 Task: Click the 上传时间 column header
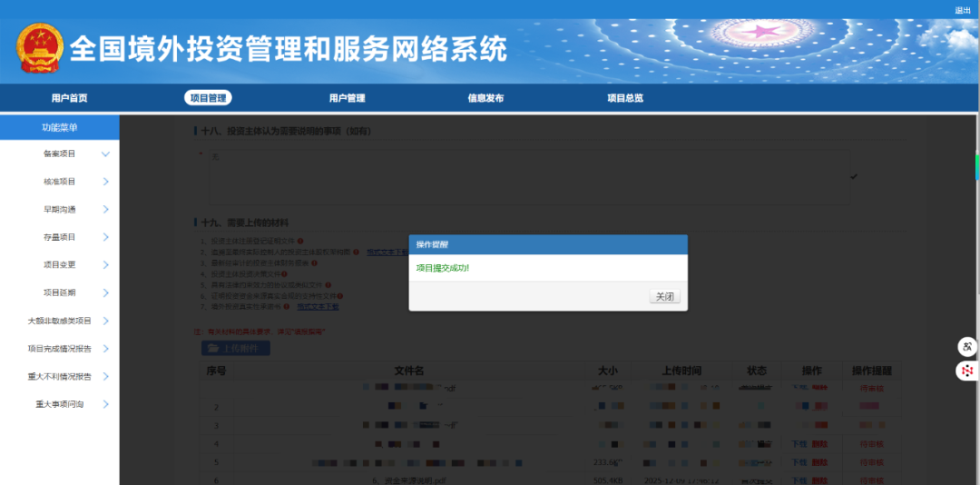681,371
